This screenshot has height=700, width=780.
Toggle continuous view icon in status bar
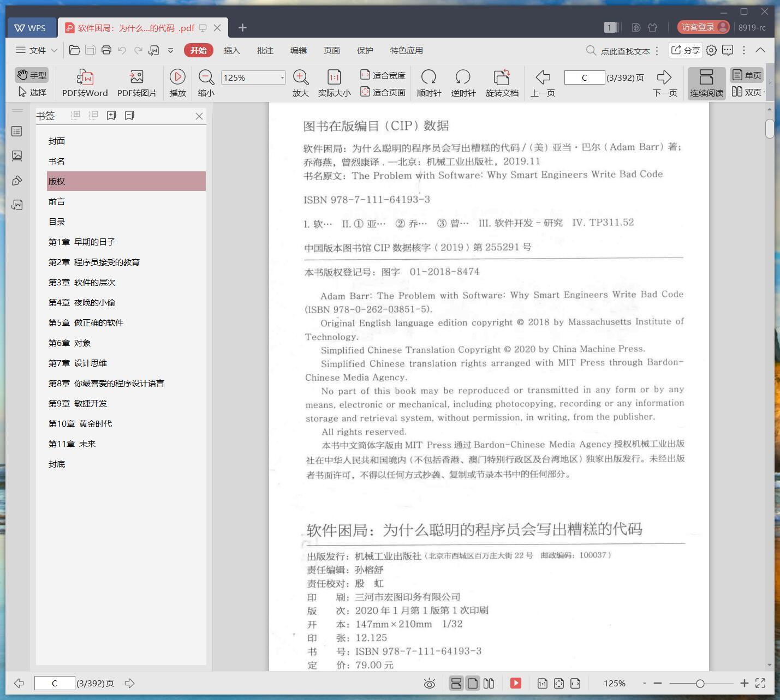(456, 683)
